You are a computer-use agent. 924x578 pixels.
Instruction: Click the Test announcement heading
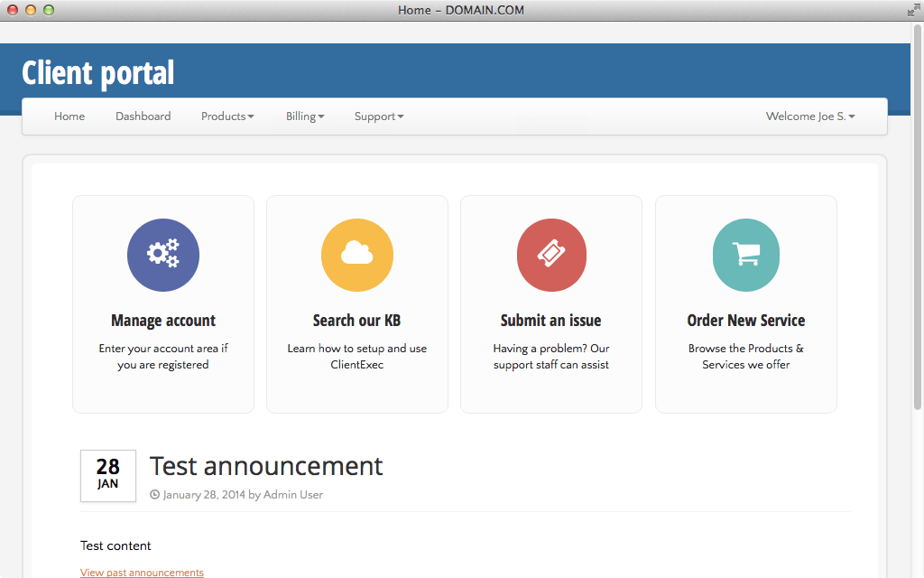pos(265,466)
